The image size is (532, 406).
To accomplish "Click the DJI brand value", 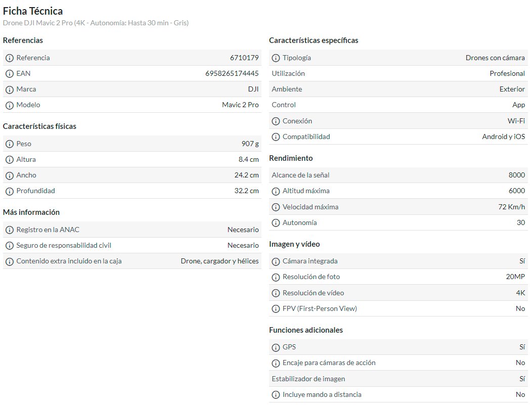I will pos(253,89).
